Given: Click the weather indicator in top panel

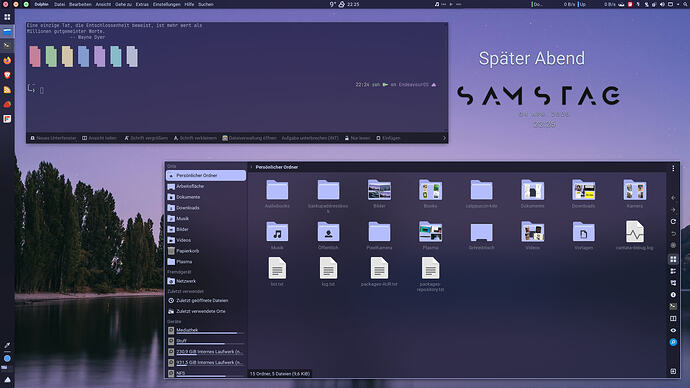Looking at the screenshot, I should 338,4.
